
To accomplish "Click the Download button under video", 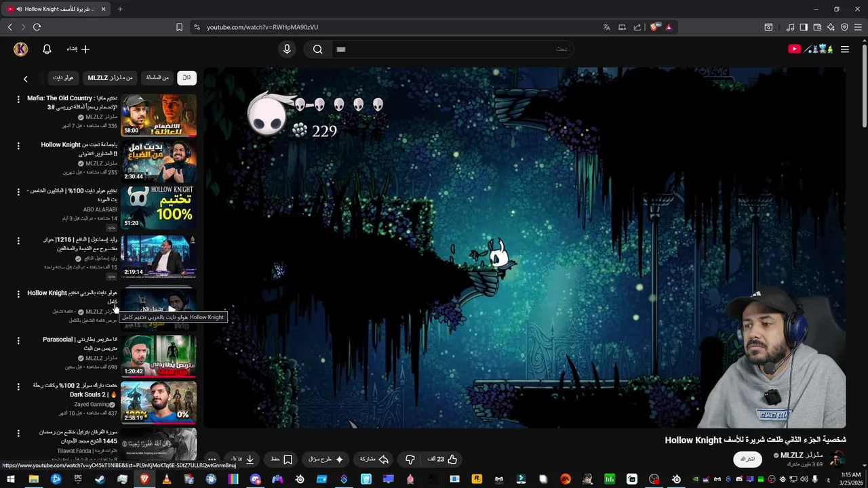I will click(242, 459).
